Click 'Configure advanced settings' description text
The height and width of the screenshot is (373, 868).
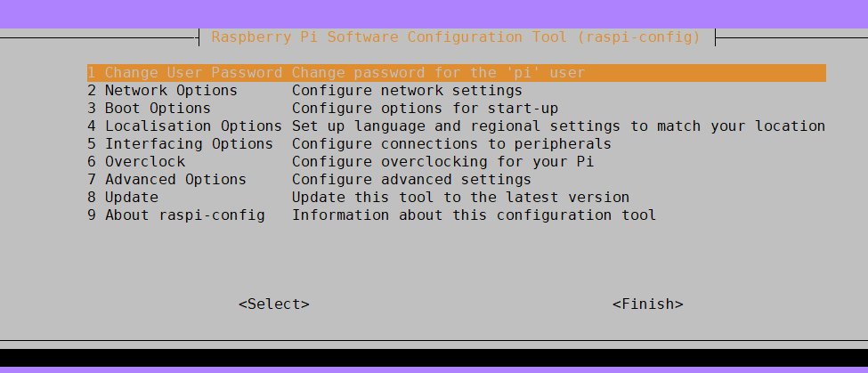pos(411,179)
